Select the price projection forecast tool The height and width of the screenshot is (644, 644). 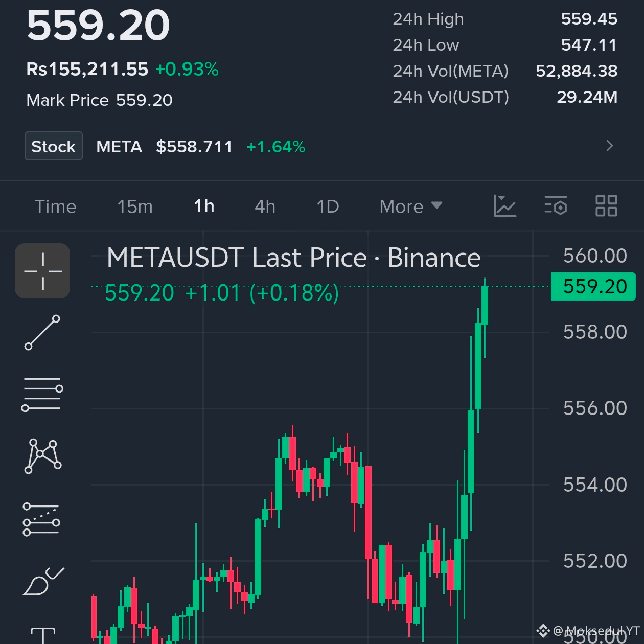pyautogui.click(x=41, y=519)
